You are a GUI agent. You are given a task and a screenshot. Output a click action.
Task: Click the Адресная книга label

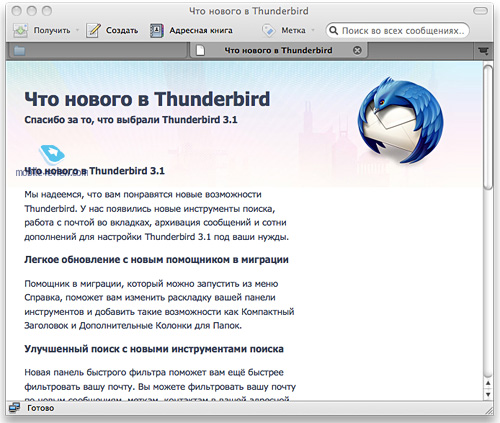tap(201, 30)
